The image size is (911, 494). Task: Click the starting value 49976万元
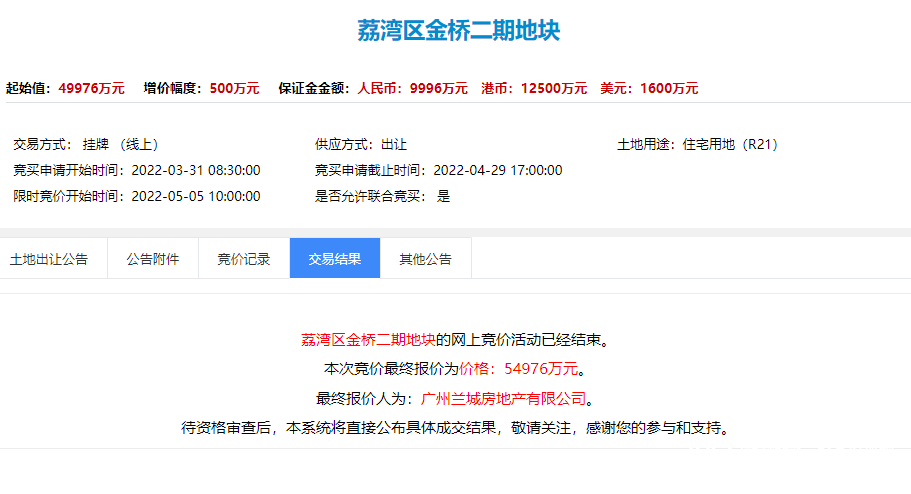coord(91,88)
